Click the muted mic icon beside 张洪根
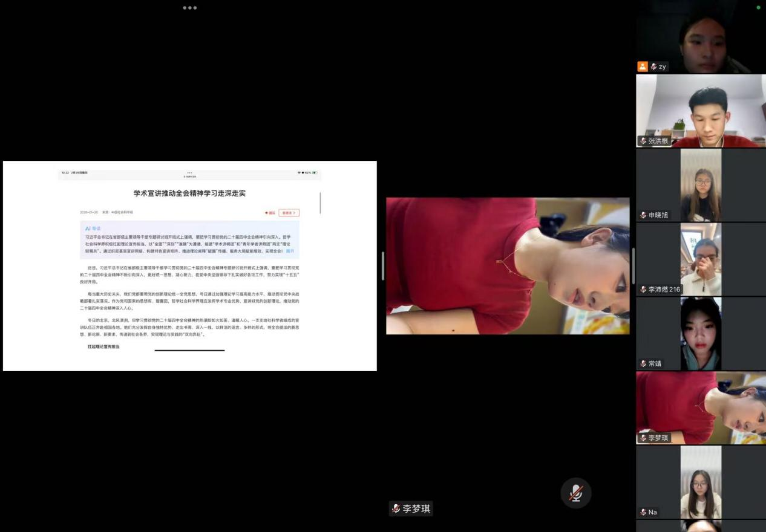766x532 pixels. (x=643, y=141)
